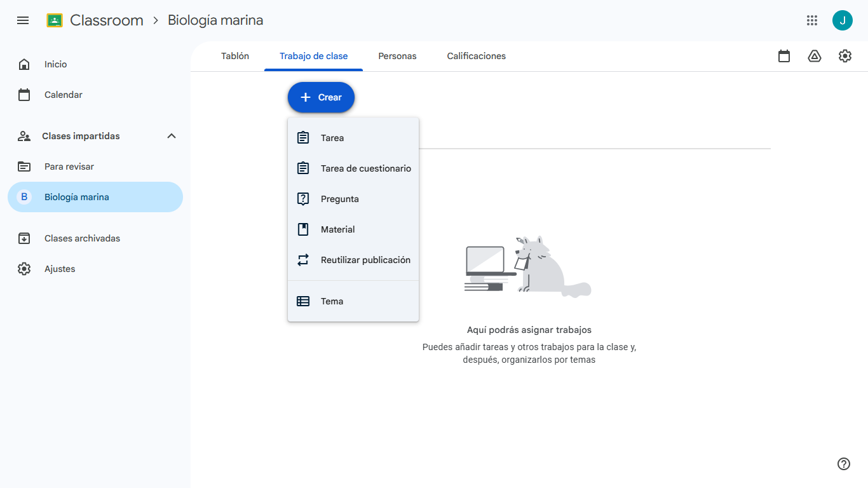This screenshot has width=868, height=488.
Task: Open the Calificaciones tab
Action: 476,56
